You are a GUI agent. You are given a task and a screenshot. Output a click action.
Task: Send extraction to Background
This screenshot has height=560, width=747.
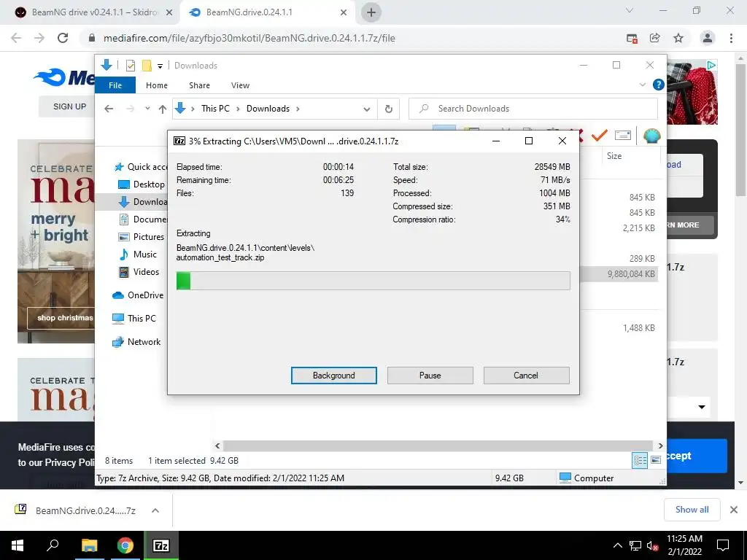tap(334, 376)
